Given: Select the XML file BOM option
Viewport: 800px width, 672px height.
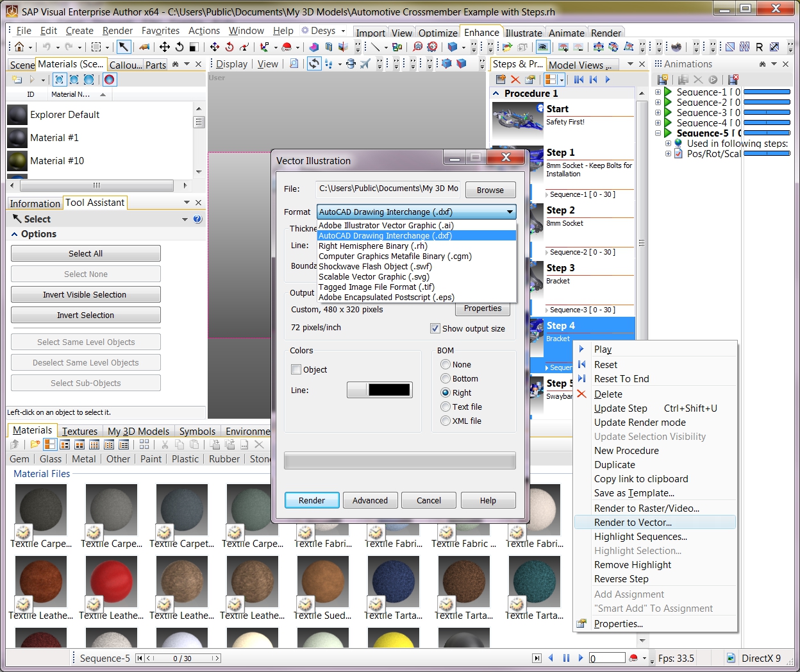Looking at the screenshot, I should pos(446,421).
